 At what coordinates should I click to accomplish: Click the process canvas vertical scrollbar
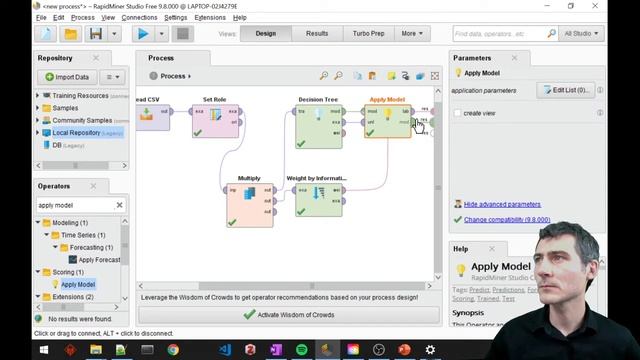pos(438,188)
